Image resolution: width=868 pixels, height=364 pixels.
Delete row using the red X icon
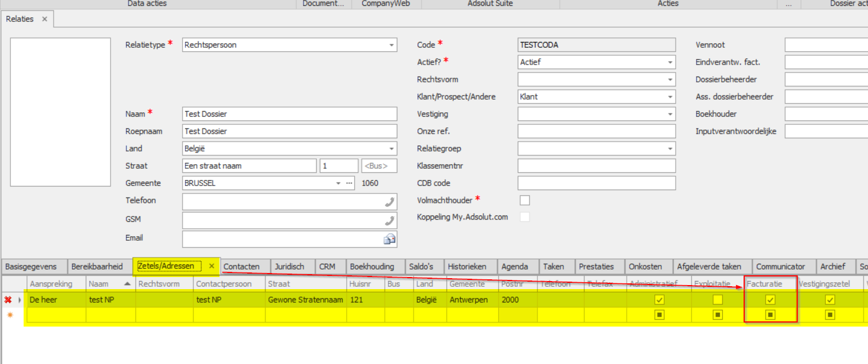pyautogui.click(x=8, y=299)
